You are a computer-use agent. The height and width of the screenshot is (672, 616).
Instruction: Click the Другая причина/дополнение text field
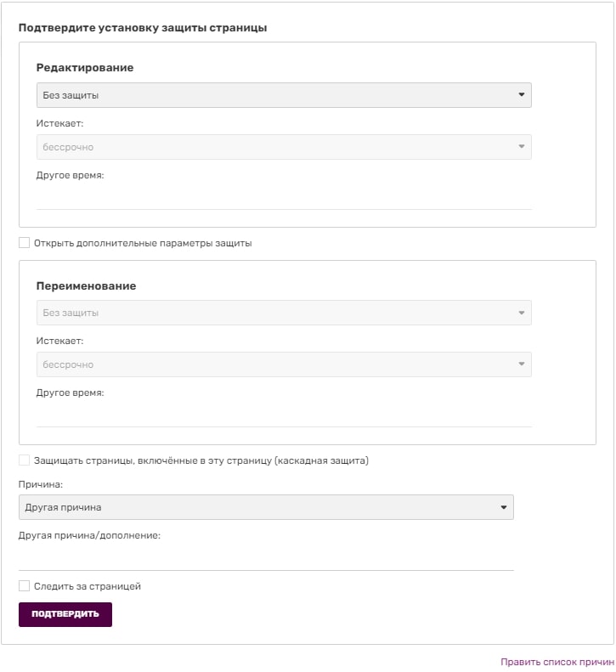click(265, 559)
